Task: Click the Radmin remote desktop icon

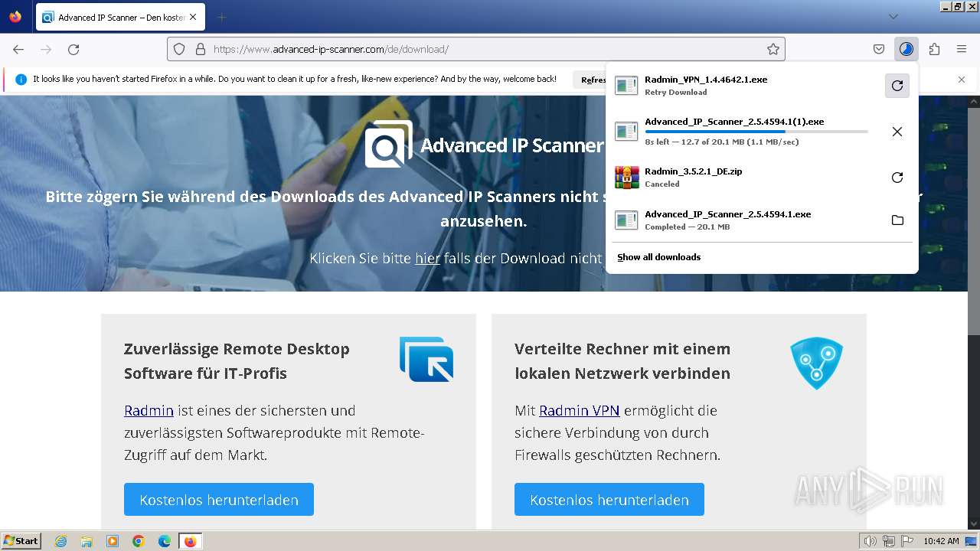Action: tap(426, 359)
